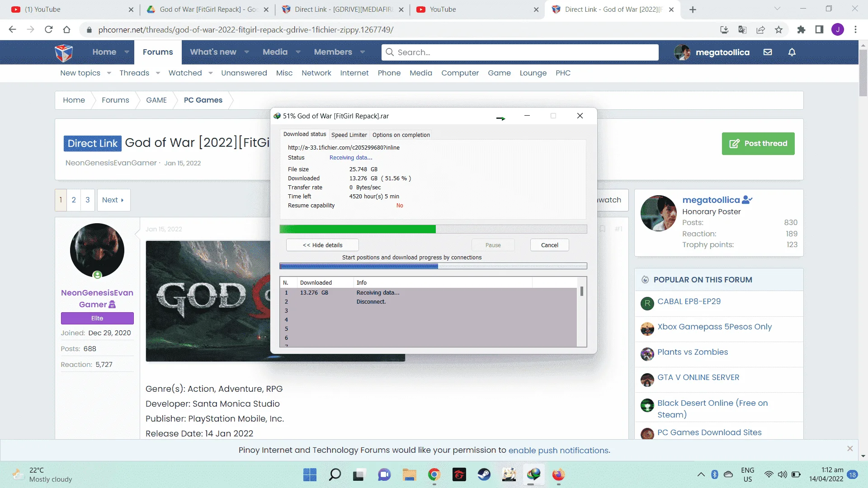This screenshot has width=868, height=488.
Task: Click the install app icon in address bar
Action: (724, 30)
